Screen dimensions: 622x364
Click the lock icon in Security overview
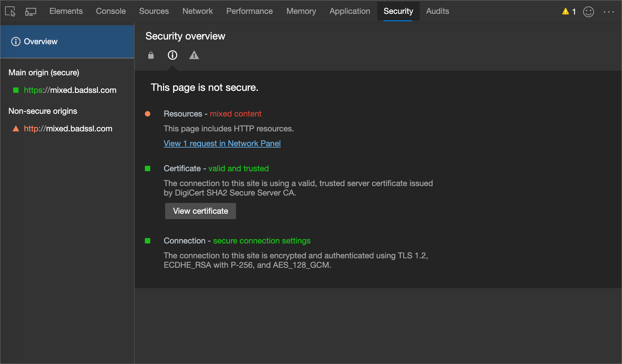pyautogui.click(x=151, y=55)
